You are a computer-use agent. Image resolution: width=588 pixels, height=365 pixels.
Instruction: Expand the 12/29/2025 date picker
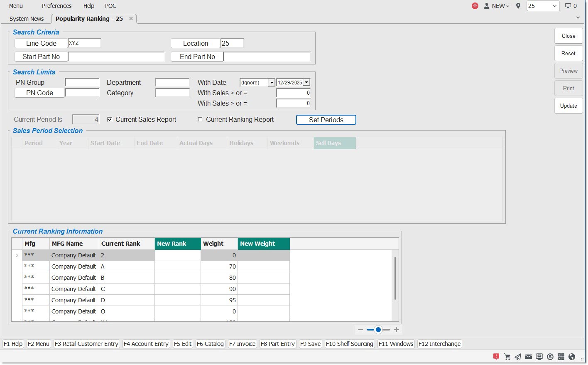(x=306, y=83)
